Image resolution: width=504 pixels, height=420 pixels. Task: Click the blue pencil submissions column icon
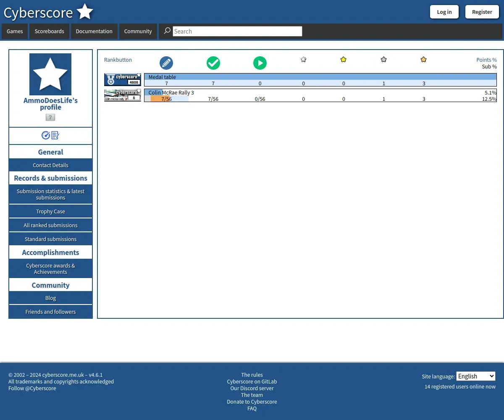[166, 63]
